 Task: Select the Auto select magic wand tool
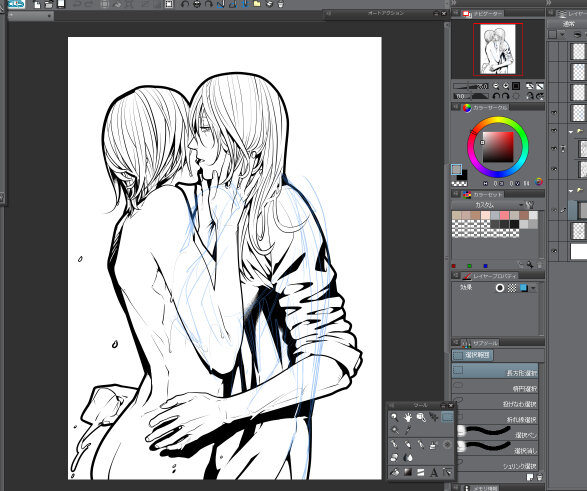point(394,430)
